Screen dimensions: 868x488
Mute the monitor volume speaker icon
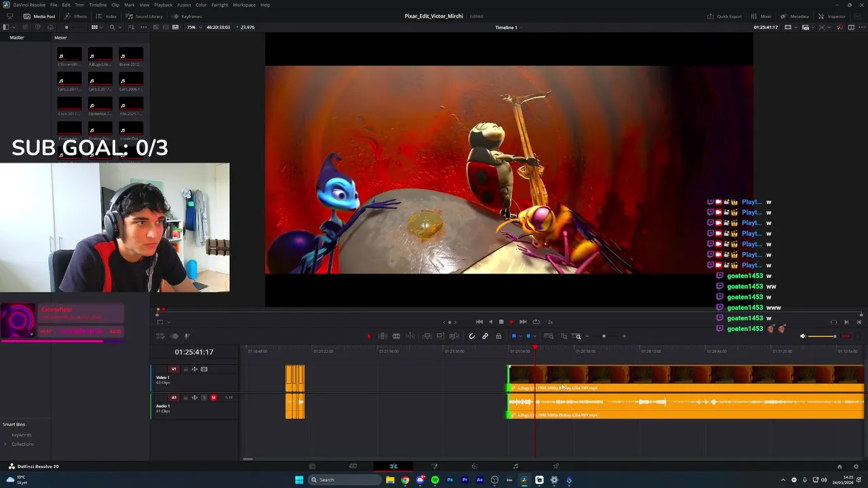(803, 336)
